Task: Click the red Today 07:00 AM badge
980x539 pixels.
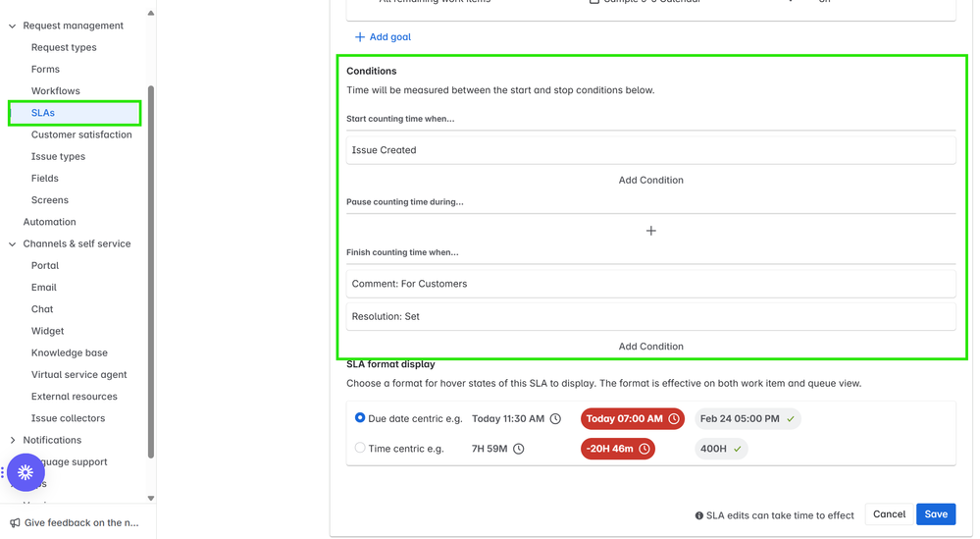Action: (633, 419)
